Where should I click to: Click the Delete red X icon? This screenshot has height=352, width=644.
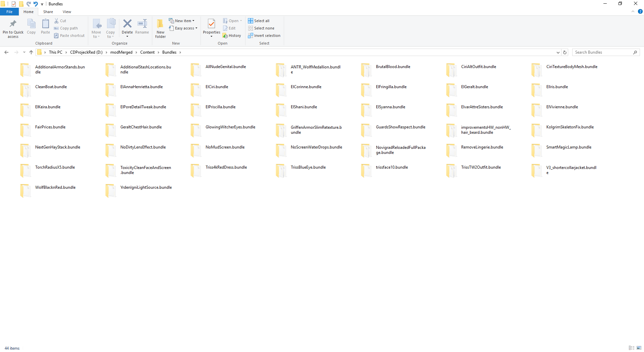tap(127, 23)
